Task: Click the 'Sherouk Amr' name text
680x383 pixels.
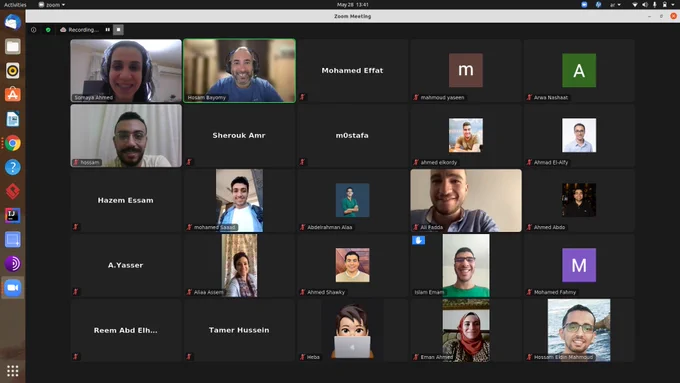Action: click(x=239, y=135)
